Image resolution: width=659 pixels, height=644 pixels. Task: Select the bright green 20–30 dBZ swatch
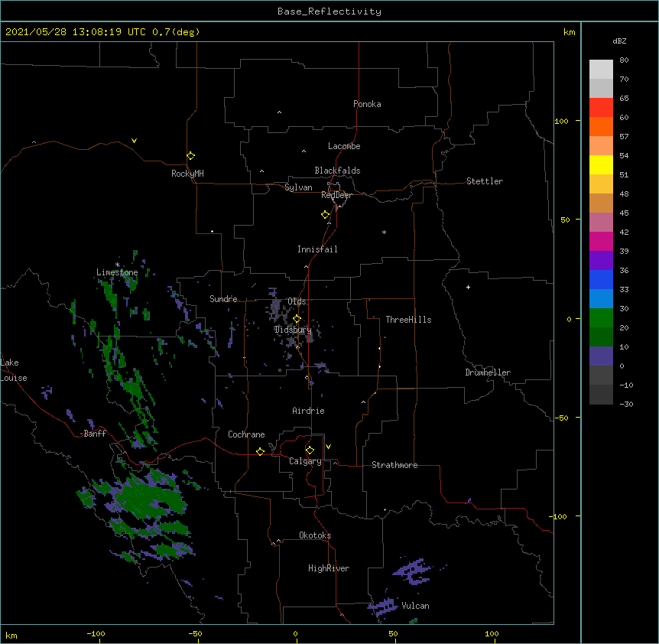click(x=601, y=318)
